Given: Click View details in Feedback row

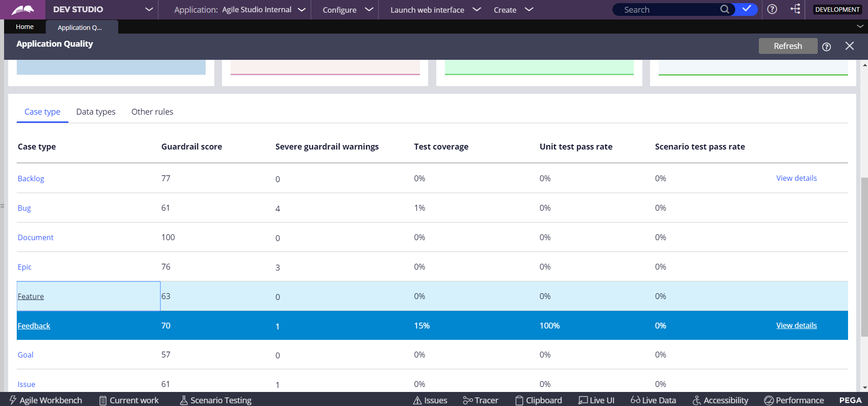Looking at the screenshot, I should [x=796, y=325].
